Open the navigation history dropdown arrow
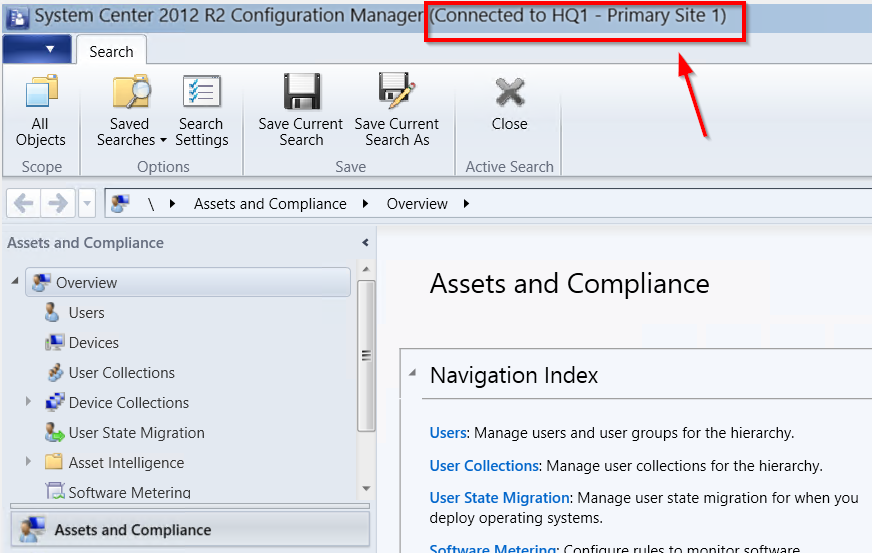This screenshot has height=553, width=872. click(87, 203)
